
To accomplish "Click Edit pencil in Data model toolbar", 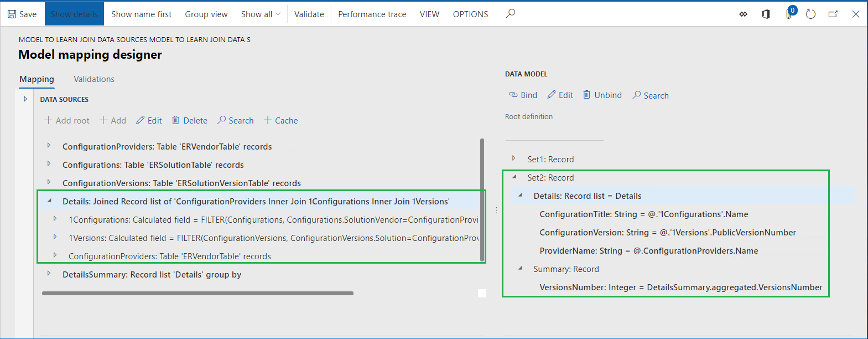I will [560, 95].
